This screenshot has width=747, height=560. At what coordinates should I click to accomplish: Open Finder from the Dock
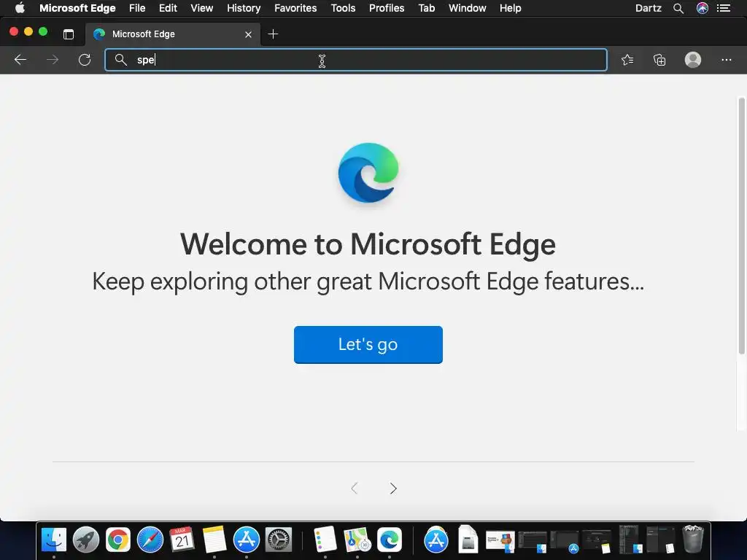(x=54, y=540)
